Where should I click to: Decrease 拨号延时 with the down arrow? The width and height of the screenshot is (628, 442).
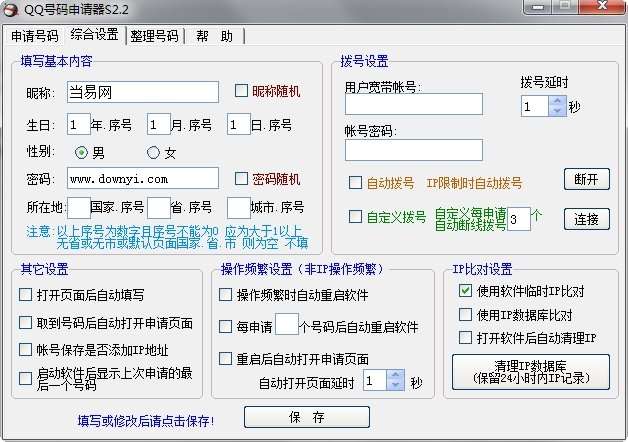557,111
